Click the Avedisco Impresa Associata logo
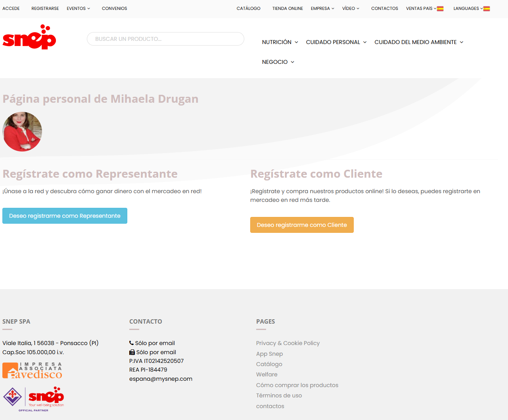The height and width of the screenshot is (420, 508). tap(32, 370)
